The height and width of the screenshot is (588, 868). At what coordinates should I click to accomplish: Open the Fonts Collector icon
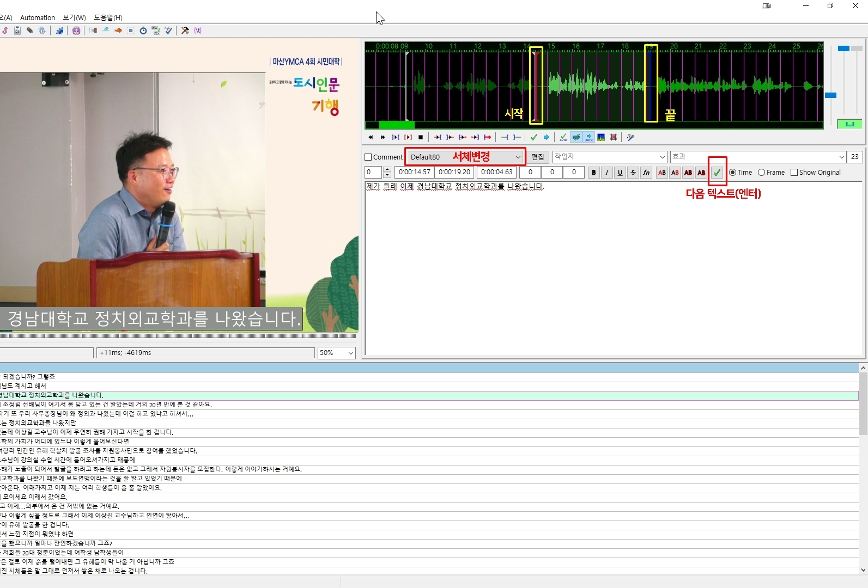tap(42, 30)
